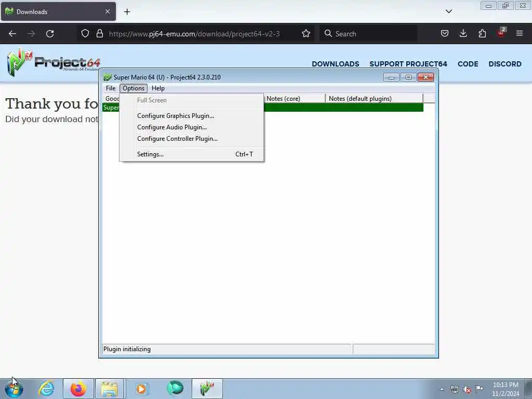Screen dimensions: 532x399
Task: Open the Firefox extensions puzzle icon
Action: (x=482, y=34)
